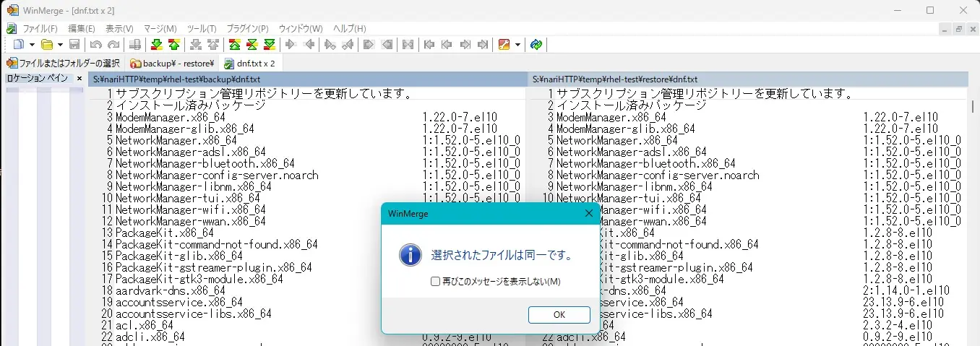Go to Current Difference icon
The height and width of the screenshot is (346, 980).
[x=252, y=45]
